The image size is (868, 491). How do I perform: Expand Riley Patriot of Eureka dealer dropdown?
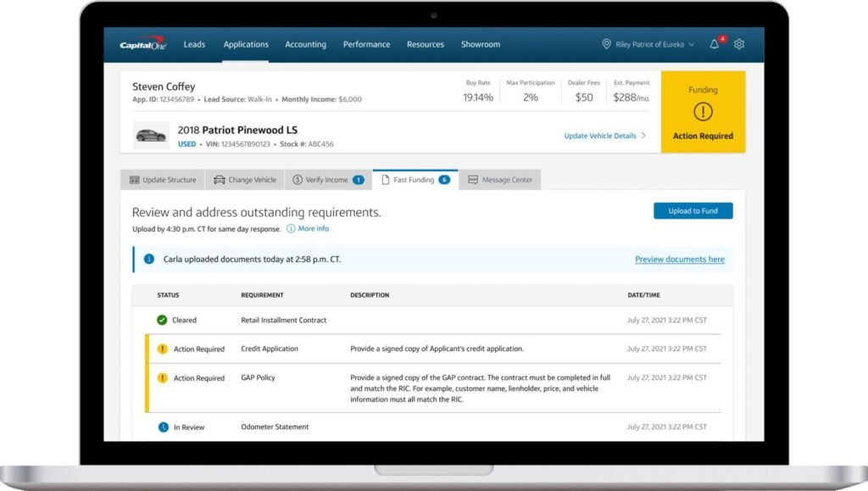tap(648, 44)
